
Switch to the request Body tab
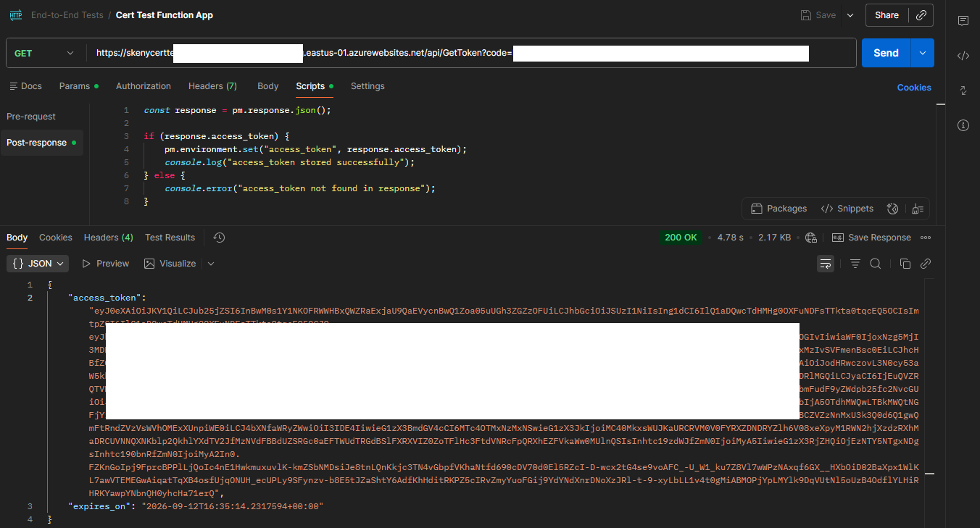tap(267, 86)
